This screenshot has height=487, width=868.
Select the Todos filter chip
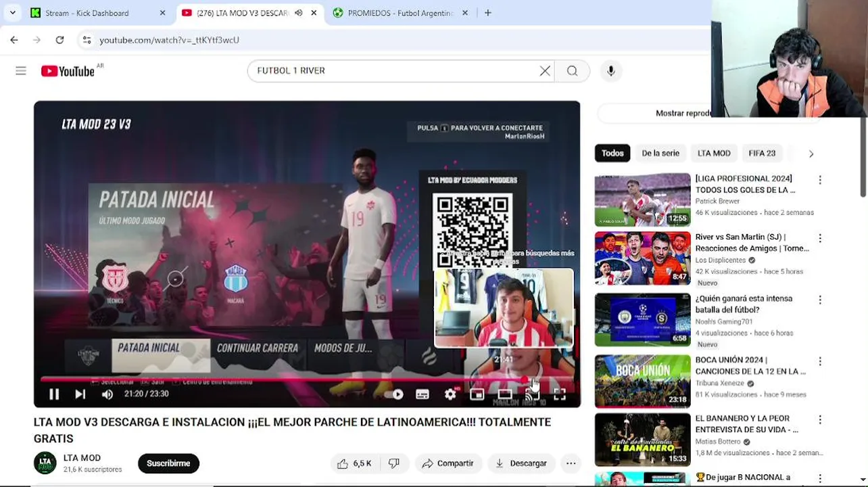point(612,154)
